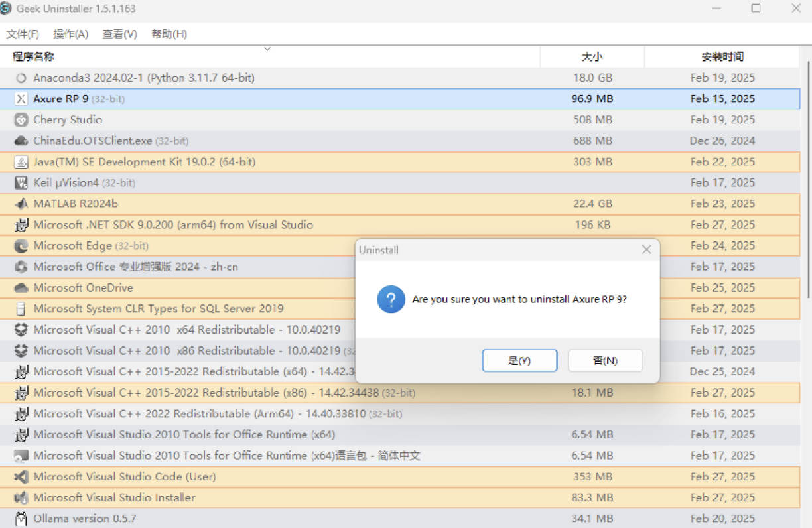Click the Visual Studio Installer icon
Screen dimensions: 812x528
click(x=21, y=497)
